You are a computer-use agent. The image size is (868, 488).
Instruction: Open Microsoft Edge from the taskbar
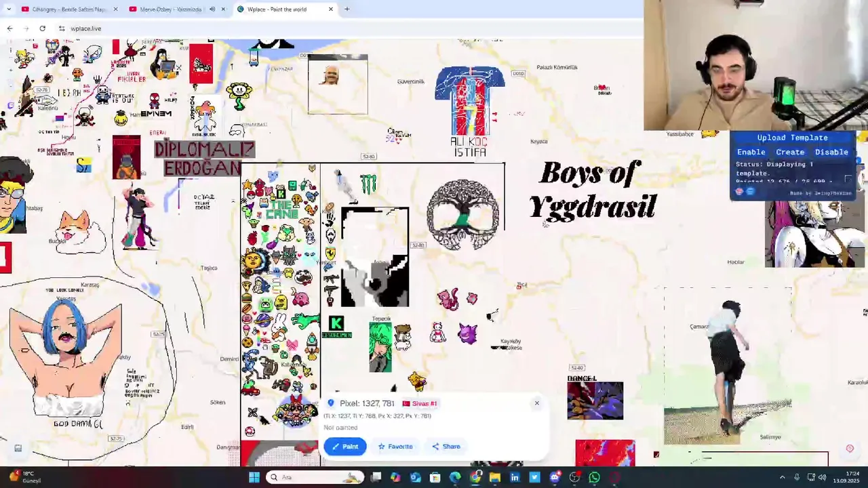(x=455, y=478)
